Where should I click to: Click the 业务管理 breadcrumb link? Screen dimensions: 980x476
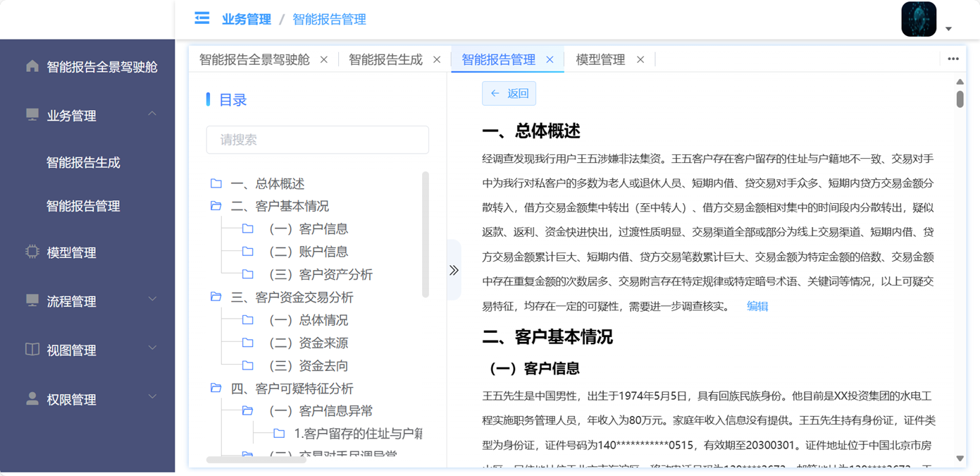(247, 19)
